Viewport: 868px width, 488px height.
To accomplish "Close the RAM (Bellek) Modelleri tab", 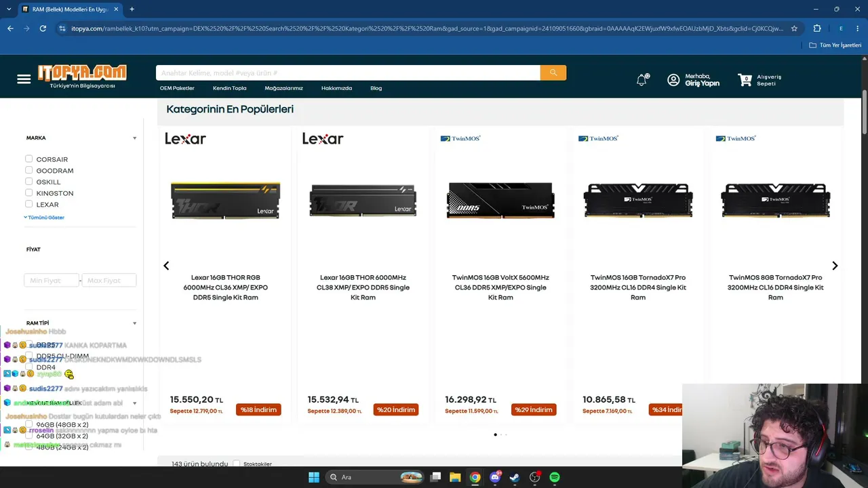I will (x=117, y=9).
